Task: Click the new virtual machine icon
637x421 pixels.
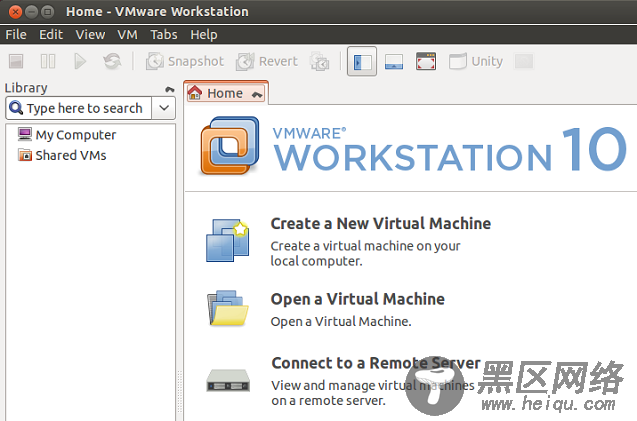Action: click(x=228, y=240)
